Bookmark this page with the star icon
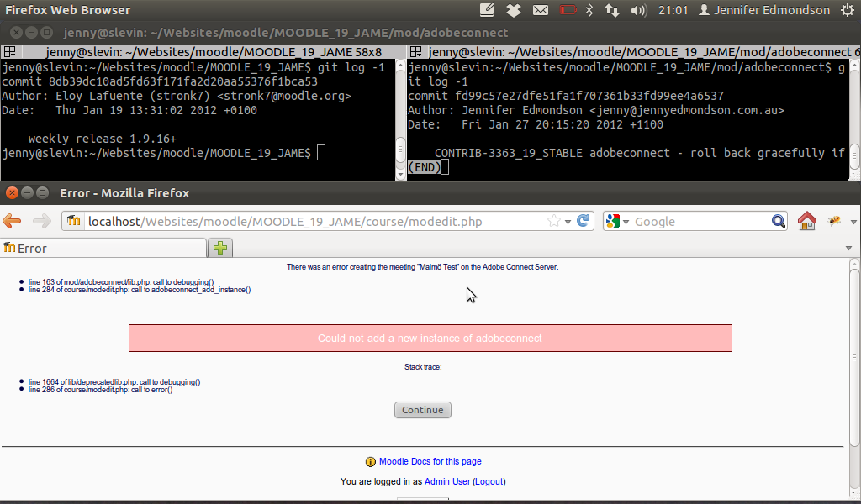Screen dimensions: 861x504 pos(554,221)
